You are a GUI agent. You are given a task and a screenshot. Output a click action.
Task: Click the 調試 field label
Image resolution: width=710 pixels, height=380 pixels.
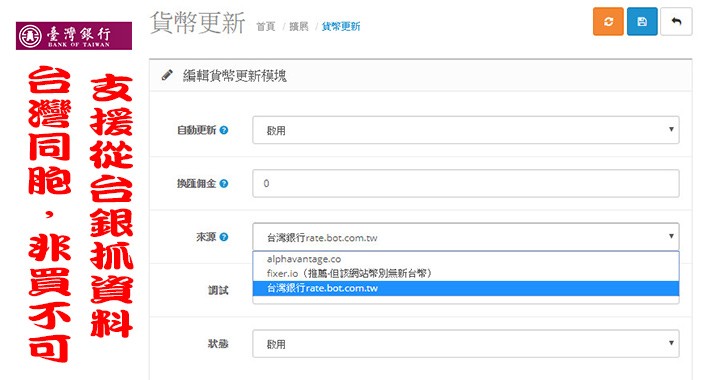(x=218, y=291)
